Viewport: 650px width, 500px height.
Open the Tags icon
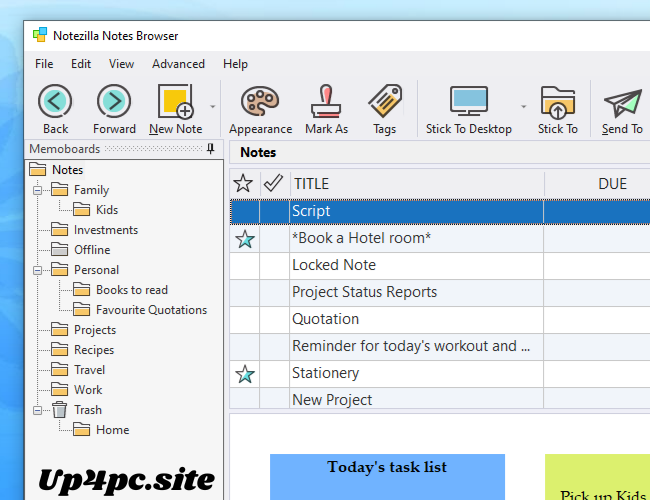[385, 101]
